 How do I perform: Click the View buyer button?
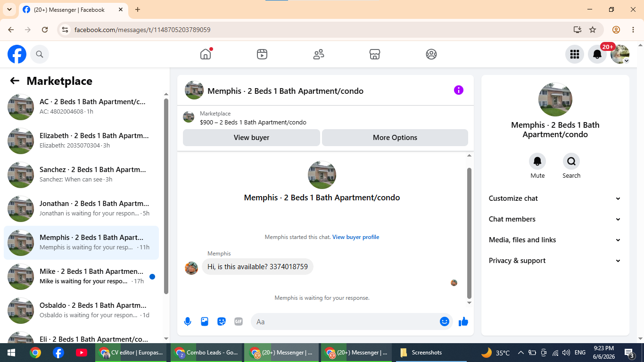pos(251,138)
